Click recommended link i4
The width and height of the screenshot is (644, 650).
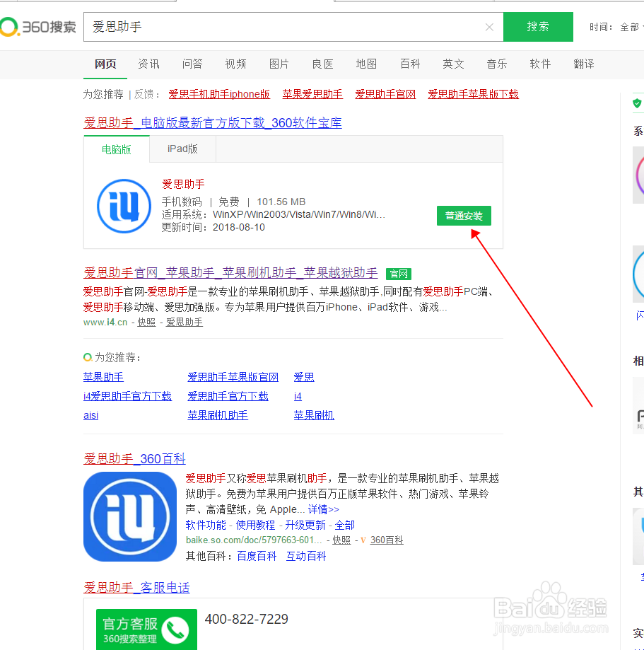point(298,396)
